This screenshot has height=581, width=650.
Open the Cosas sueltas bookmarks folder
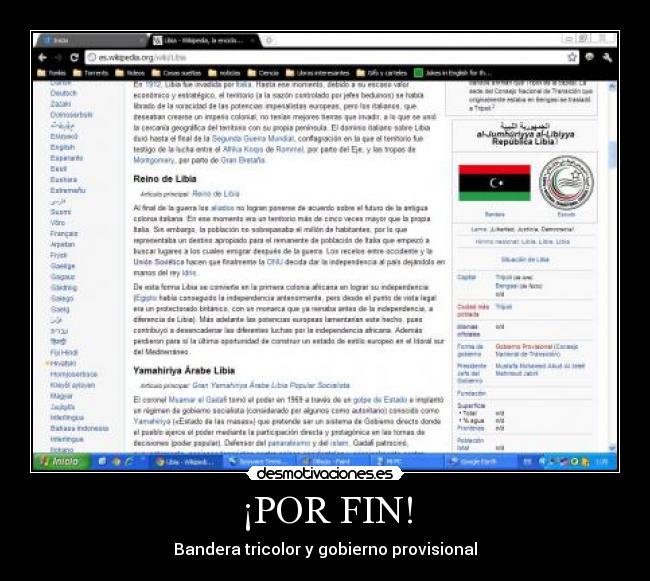click(x=177, y=73)
